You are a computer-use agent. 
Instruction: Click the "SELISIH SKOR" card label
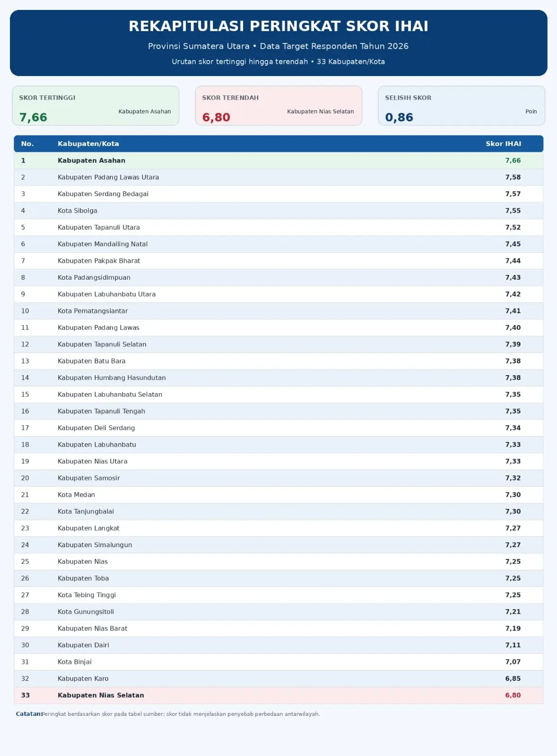pos(408,98)
